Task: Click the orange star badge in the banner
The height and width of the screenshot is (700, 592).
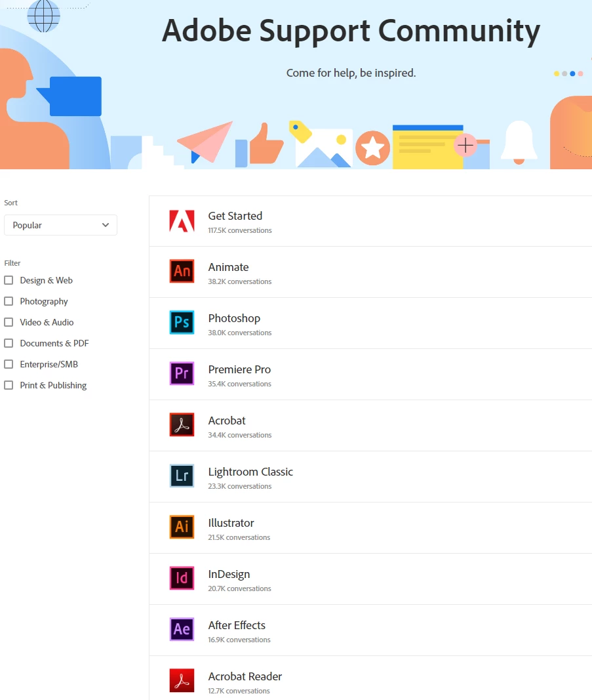Action: click(x=372, y=148)
